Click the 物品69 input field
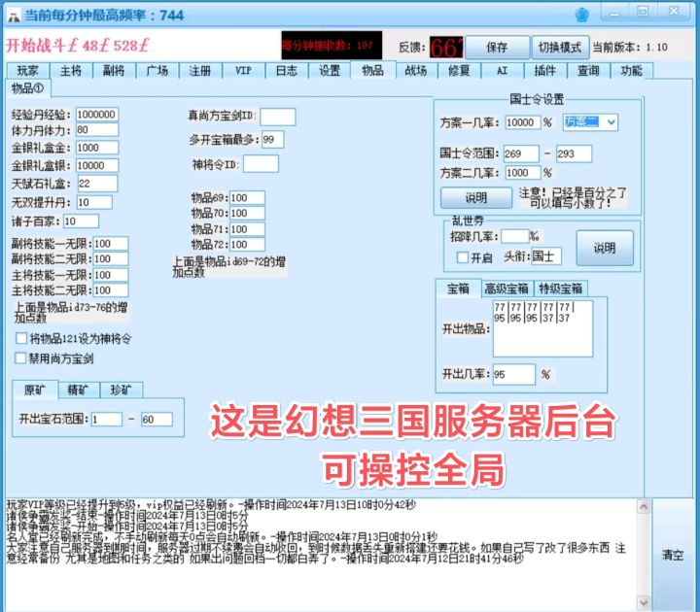700x612 pixels. click(x=247, y=197)
